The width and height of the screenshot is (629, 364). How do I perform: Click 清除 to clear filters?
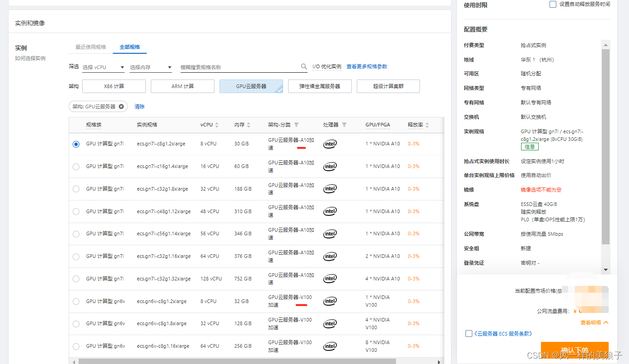coord(140,107)
